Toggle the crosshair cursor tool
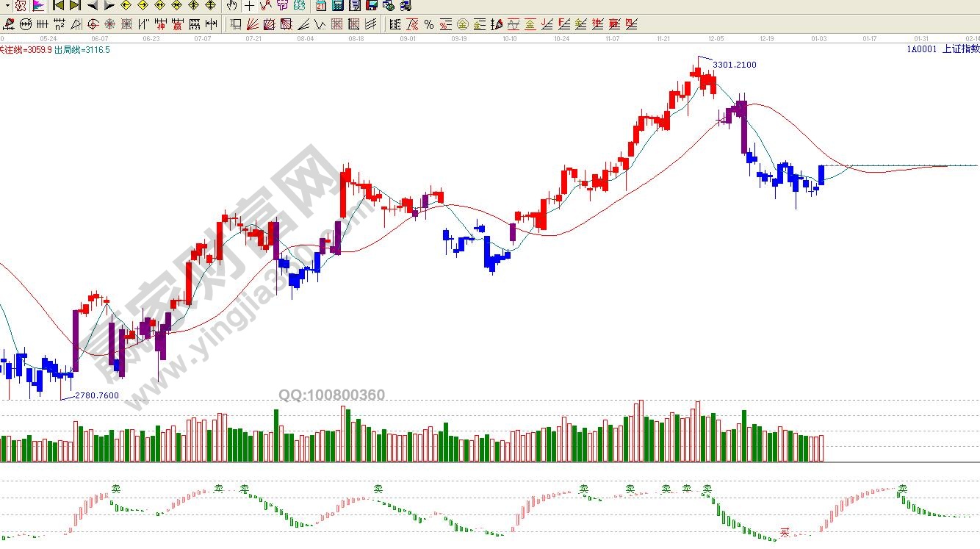980x549 pixels. (x=250, y=6)
